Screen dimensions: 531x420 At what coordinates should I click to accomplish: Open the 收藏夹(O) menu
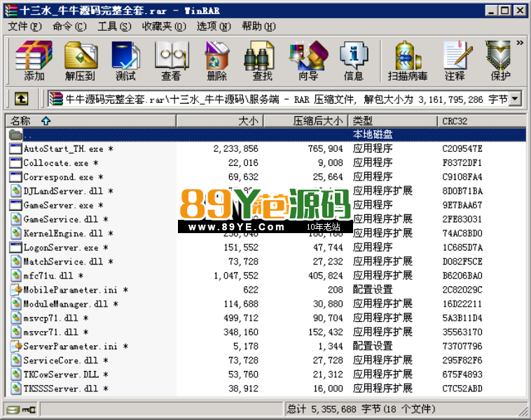pos(164,27)
